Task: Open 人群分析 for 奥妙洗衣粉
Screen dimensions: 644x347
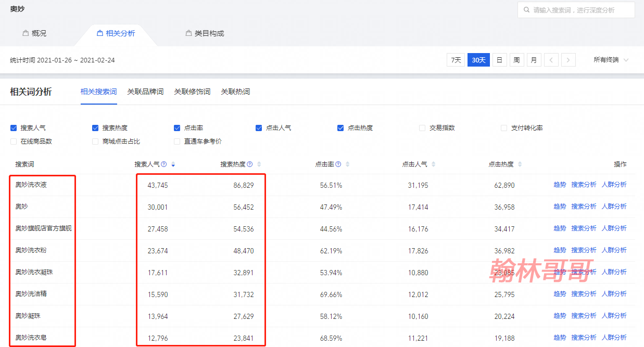Action: coord(614,250)
